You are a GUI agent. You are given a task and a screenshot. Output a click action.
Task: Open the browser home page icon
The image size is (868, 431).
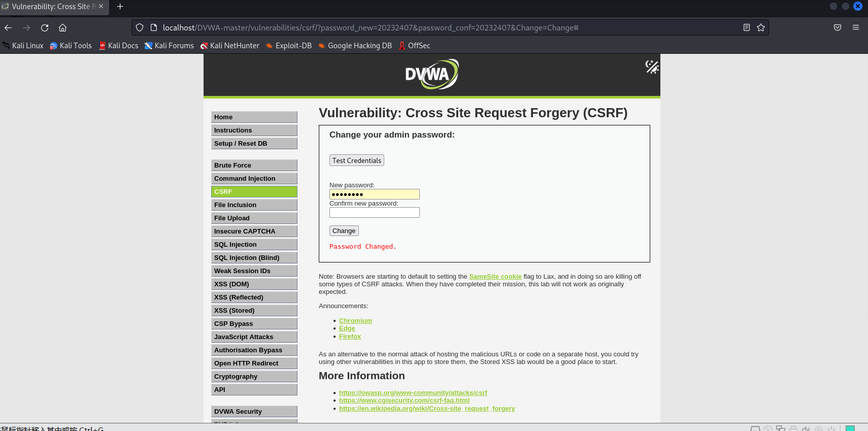pos(63,27)
